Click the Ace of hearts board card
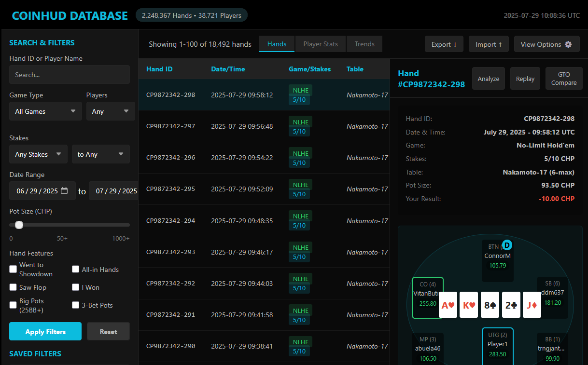Screen dimensions: 588x365 pyautogui.click(x=448, y=305)
